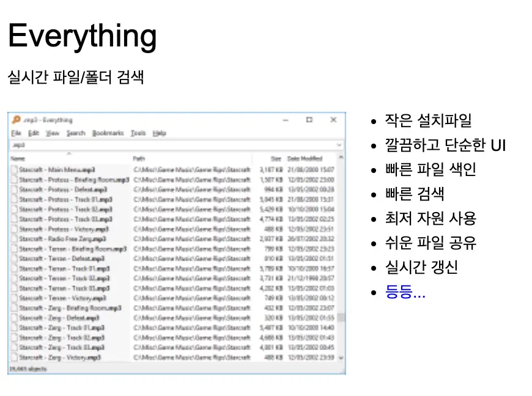The height and width of the screenshot is (396, 532).
Task: Click file icon of Zerg - Track 02.mp3
Action: (14, 338)
